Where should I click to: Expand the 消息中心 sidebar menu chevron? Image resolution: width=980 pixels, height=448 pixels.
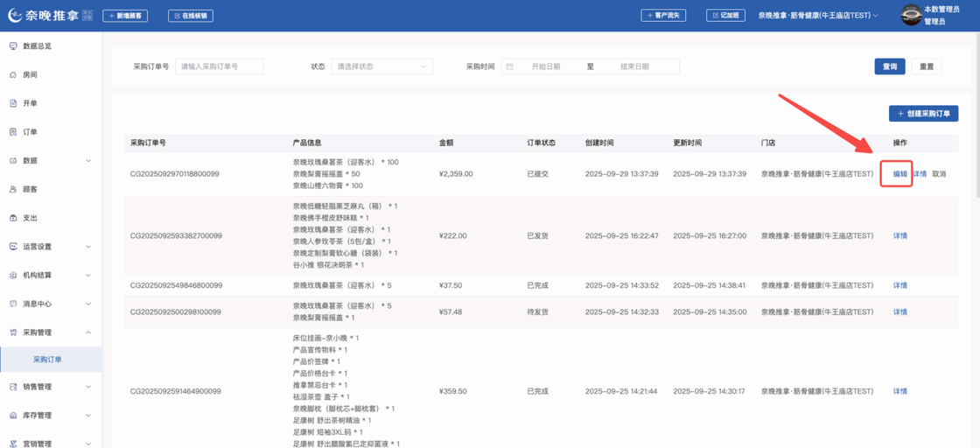click(88, 304)
